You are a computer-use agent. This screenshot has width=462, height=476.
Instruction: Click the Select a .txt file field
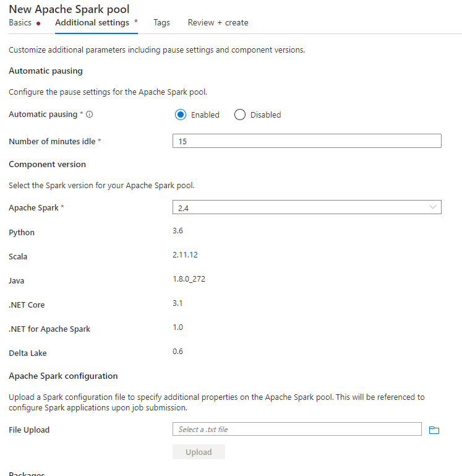(x=297, y=429)
